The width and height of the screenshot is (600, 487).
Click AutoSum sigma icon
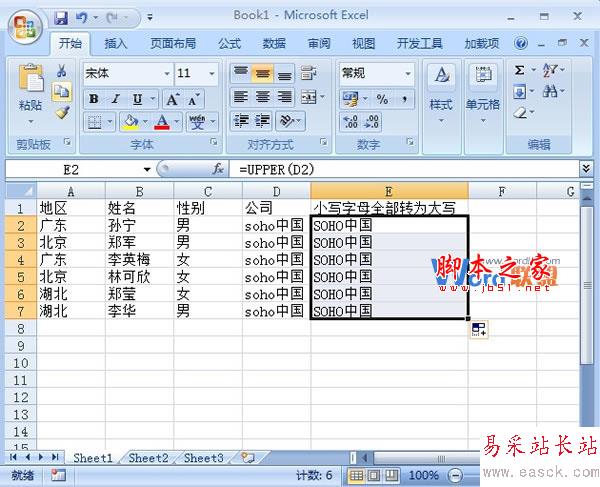click(x=519, y=70)
